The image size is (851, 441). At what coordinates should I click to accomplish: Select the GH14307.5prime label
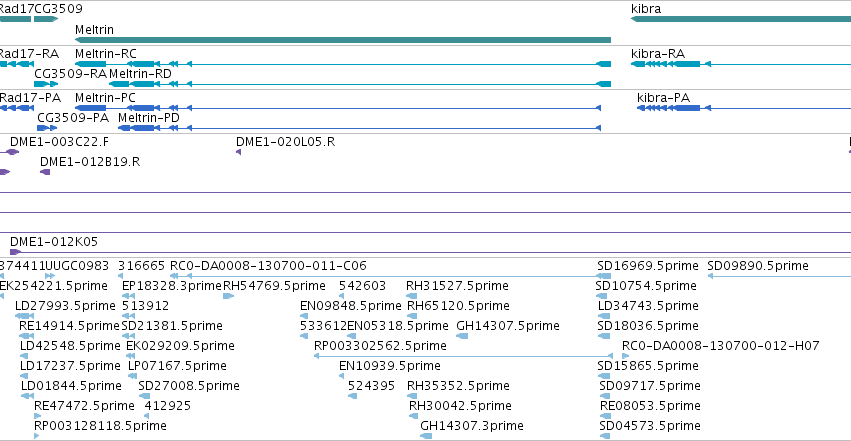[x=508, y=325]
